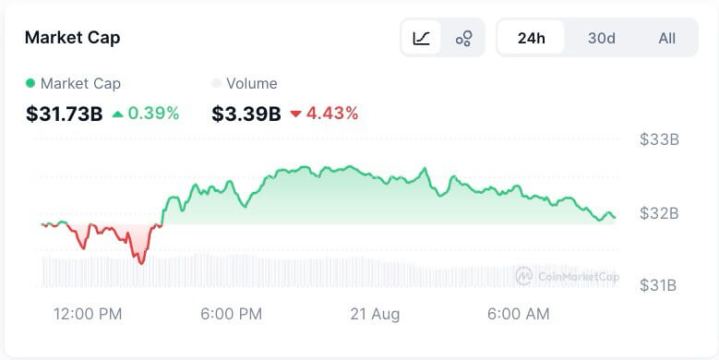Click the red down-arrow beside 4.43%

pyautogui.click(x=296, y=114)
